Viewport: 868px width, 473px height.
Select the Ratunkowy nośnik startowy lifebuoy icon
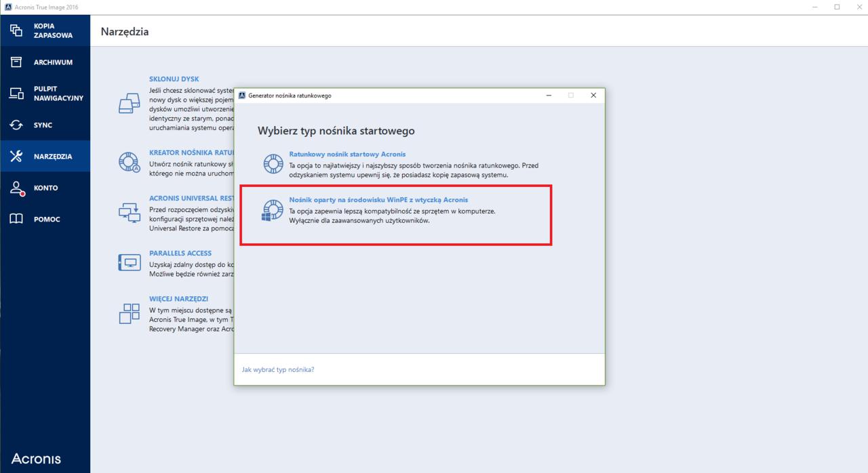click(273, 164)
